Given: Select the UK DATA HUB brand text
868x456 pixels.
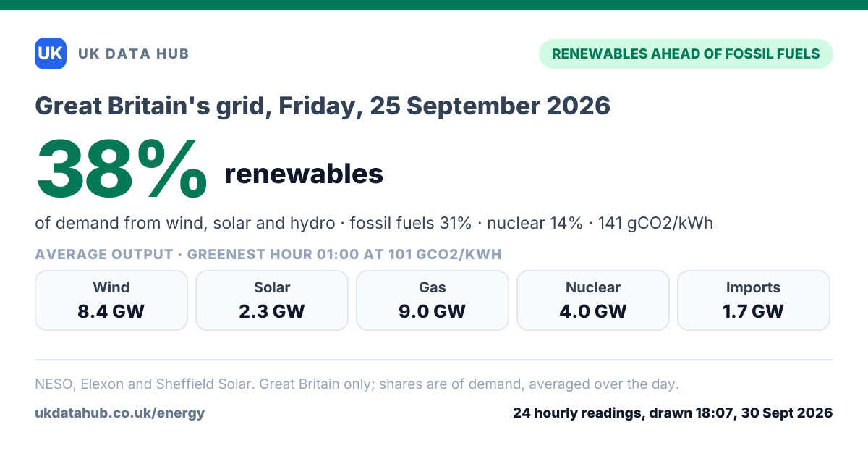Looking at the screenshot, I should [133, 54].
